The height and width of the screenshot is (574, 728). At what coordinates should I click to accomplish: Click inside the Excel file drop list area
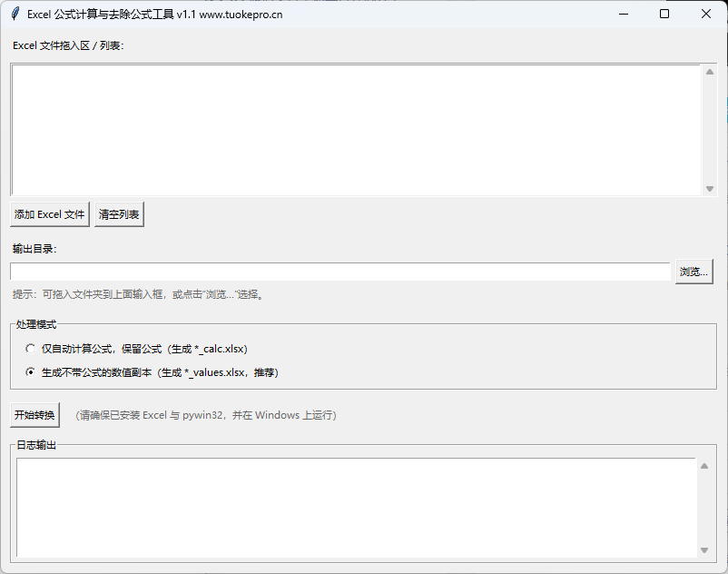point(356,130)
